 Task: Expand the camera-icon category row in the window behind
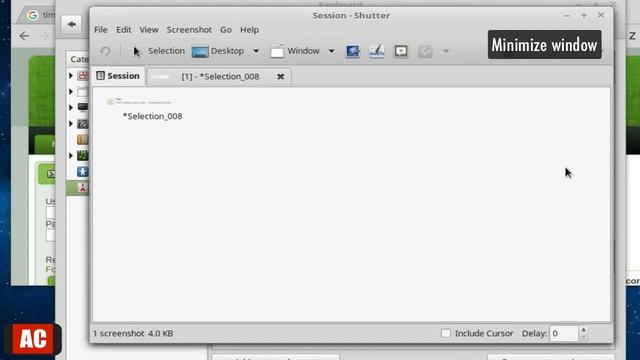71,123
